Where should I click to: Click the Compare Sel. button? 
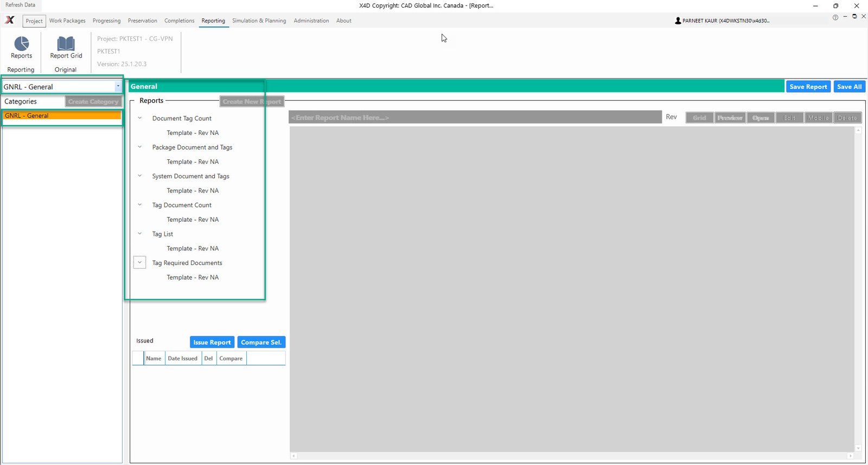point(261,343)
